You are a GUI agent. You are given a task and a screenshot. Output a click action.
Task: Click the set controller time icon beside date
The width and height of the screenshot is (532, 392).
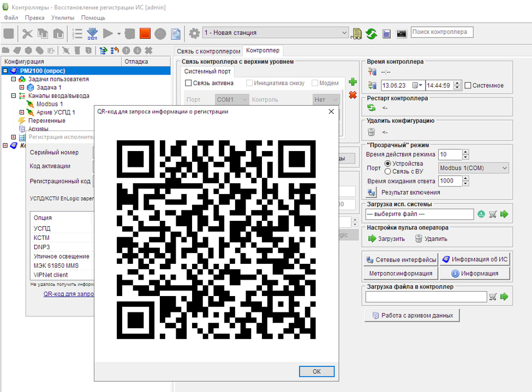[x=372, y=85]
